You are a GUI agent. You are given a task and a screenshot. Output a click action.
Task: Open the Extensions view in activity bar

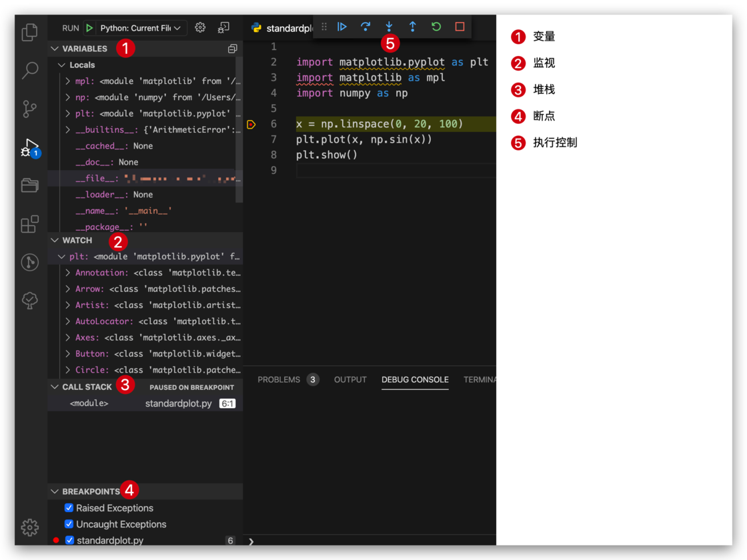(30, 224)
